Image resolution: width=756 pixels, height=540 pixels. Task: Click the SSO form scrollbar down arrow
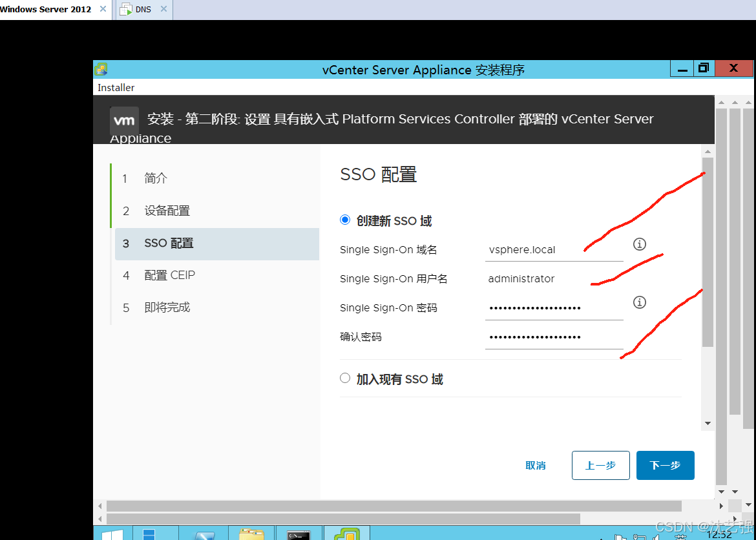[708, 423]
